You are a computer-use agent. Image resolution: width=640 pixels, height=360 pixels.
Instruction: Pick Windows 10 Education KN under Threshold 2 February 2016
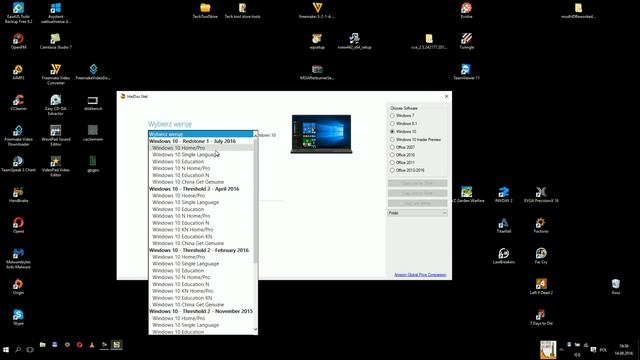point(201,298)
